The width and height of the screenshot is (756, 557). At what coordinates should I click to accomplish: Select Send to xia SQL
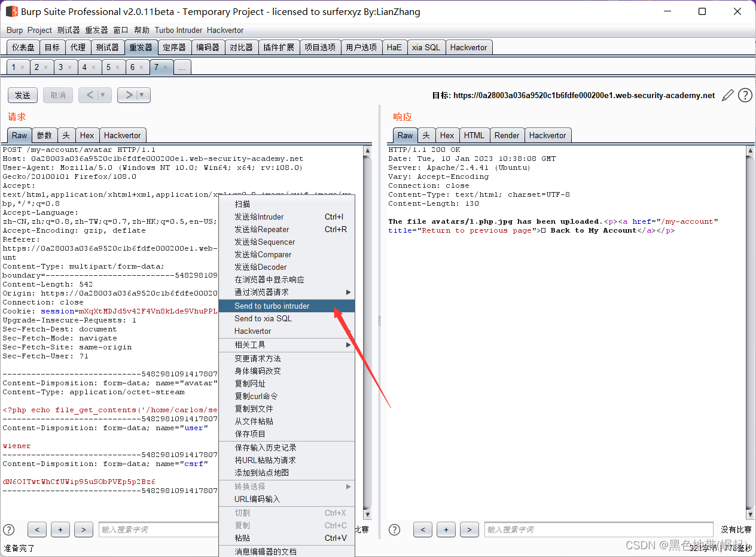286,318
